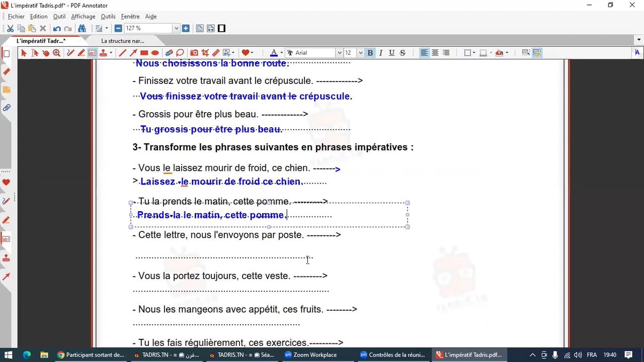Toggle Italic formatting button

coord(381,53)
